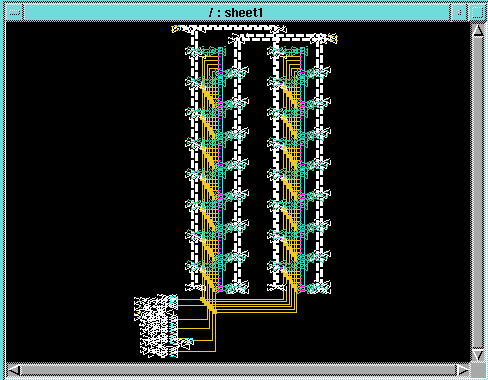Select the yellow port at schematic top-left

(175, 29)
